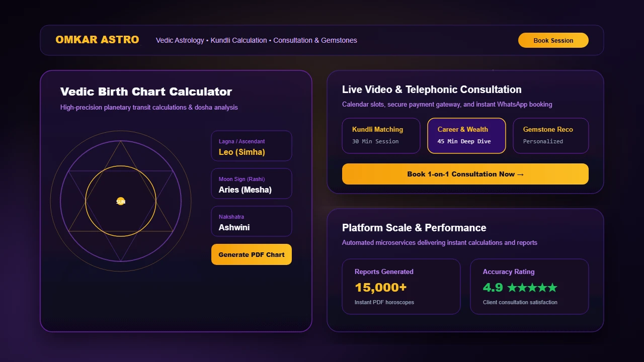Click the Book Session button
644x362 pixels.
(553, 40)
